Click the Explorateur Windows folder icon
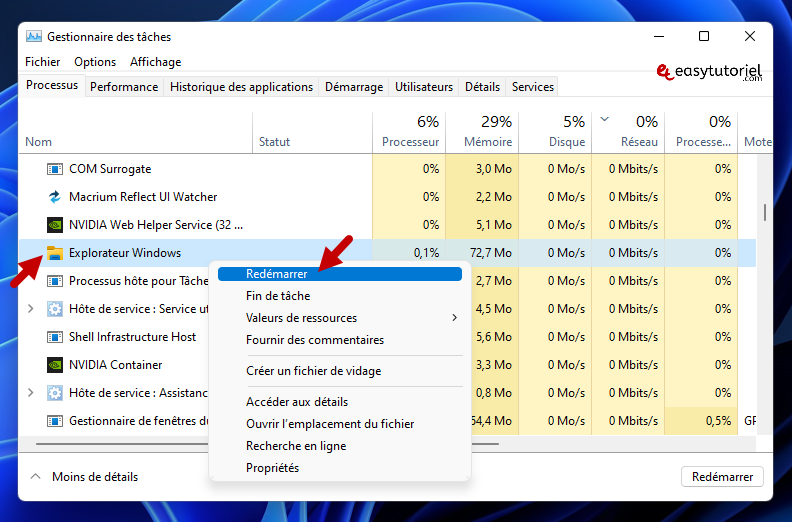The width and height of the screenshot is (792, 522). pyautogui.click(x=55, y=253)
